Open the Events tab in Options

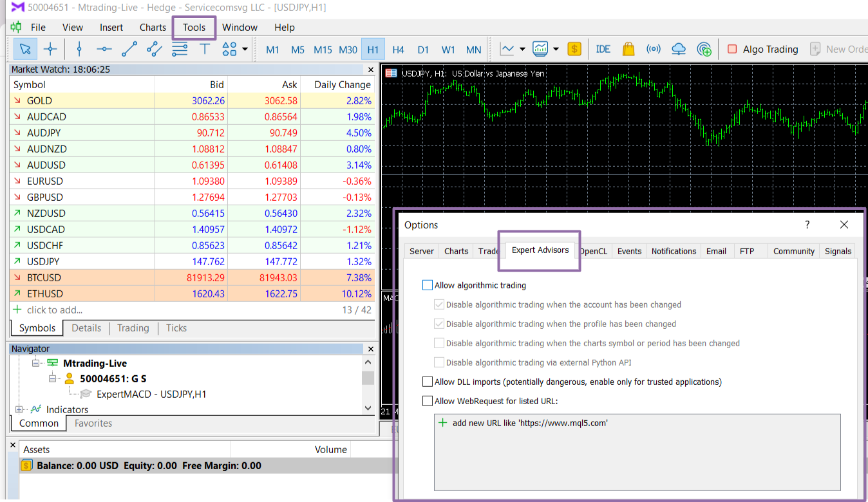pyautogui.click(x=629, y=251)
